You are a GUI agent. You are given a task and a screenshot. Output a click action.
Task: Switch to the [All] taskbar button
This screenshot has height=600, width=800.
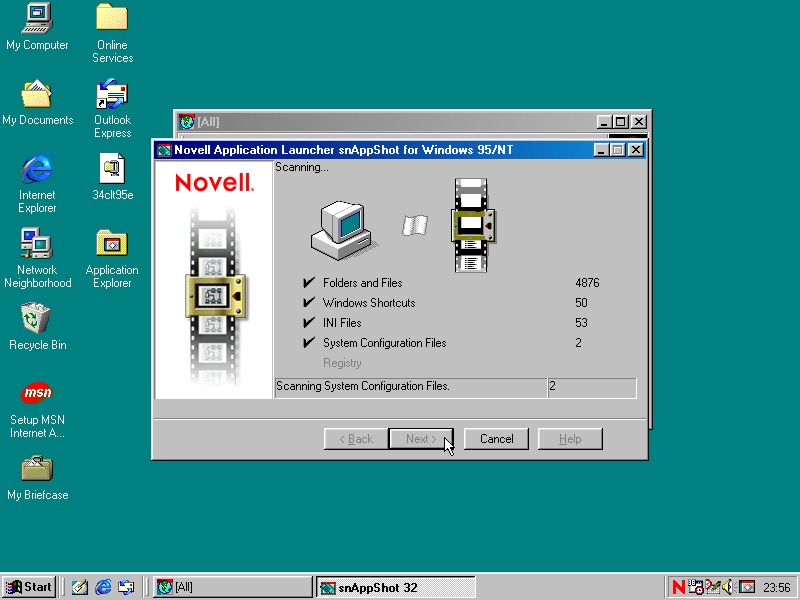(x=233, y=587)
